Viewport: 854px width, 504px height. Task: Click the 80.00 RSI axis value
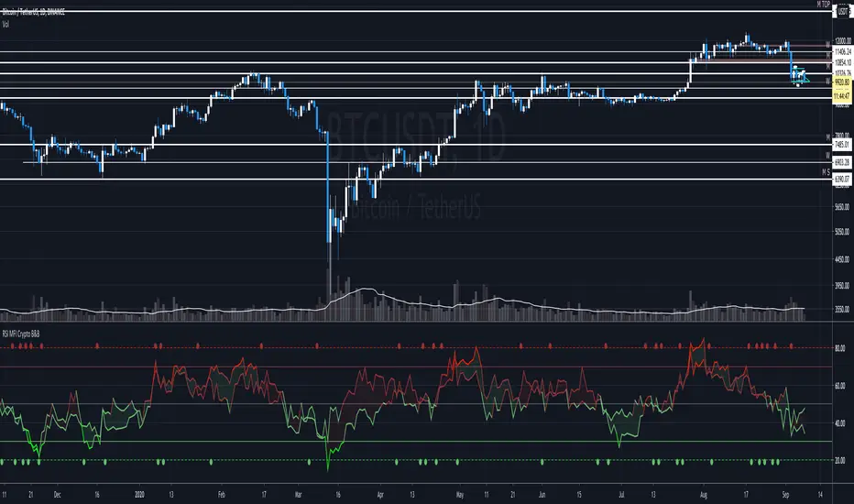840,347
